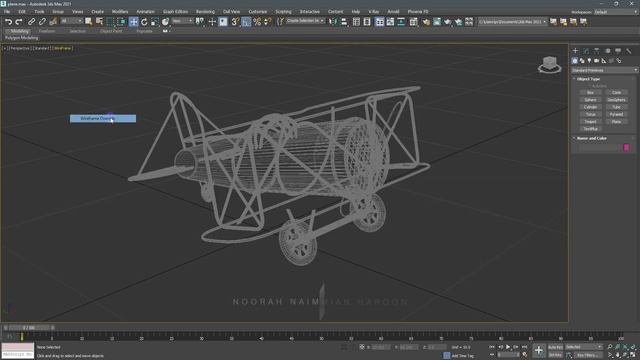640x360 pixels.
Task: Select the Cameras category icon
Action: [x=596, y=61]
